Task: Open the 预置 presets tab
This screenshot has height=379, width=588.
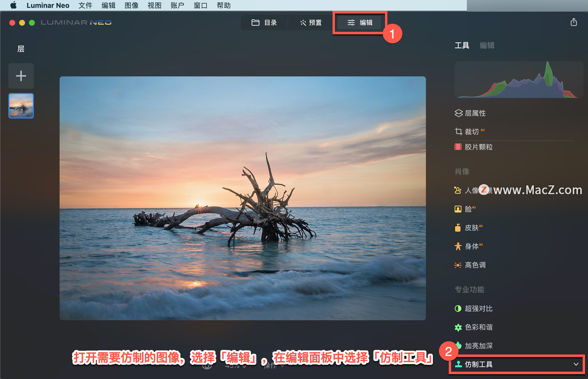Action: (x=311, y=23)
